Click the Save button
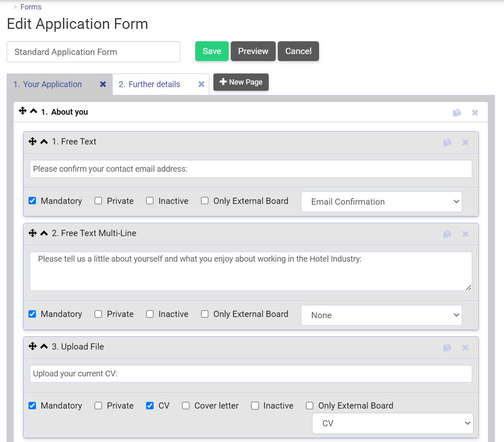 (x=212, y=51)
